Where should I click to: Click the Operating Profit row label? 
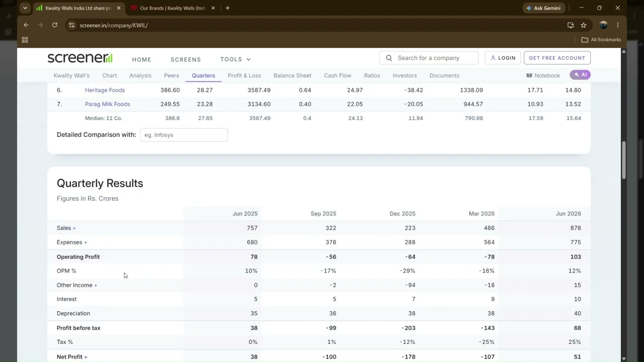pyautogui.click(x=78, y=256)
